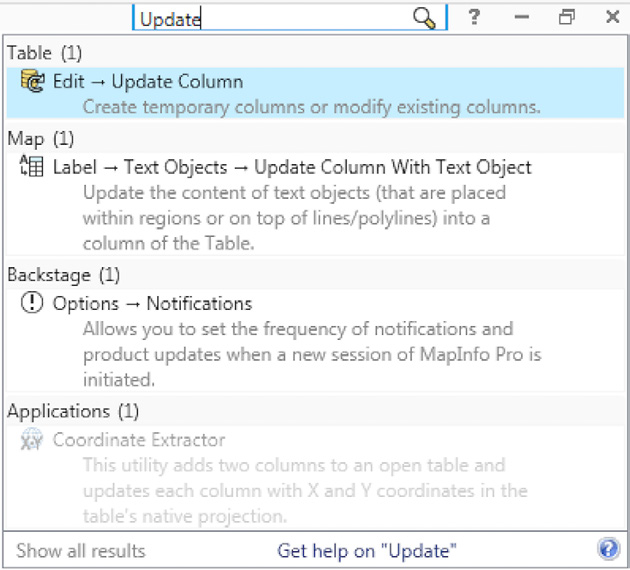Click the Update Column With Text Object icon
Screen dimensions: 630x570
(x=32, y=167)
